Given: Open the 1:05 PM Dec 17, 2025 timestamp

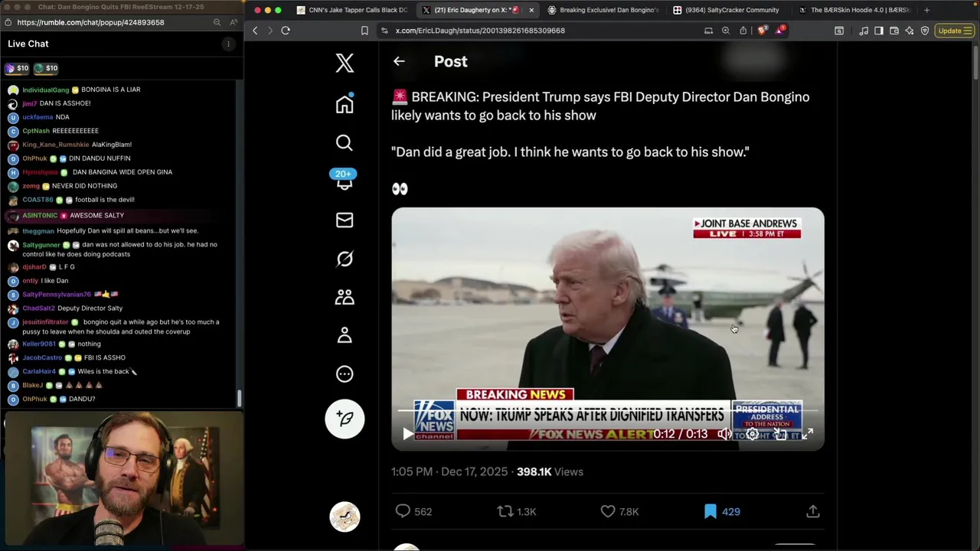Looking at the screenshot, I should [x=449, y=471].
